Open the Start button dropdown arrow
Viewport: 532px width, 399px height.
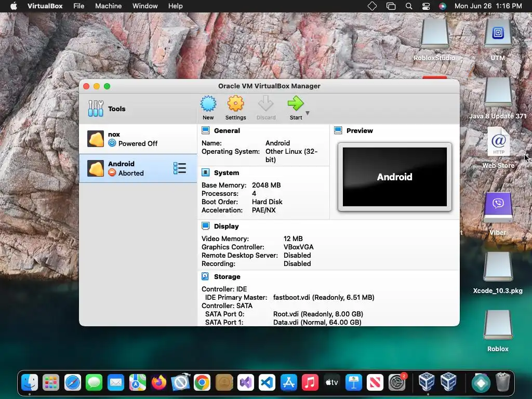(308, 113)
